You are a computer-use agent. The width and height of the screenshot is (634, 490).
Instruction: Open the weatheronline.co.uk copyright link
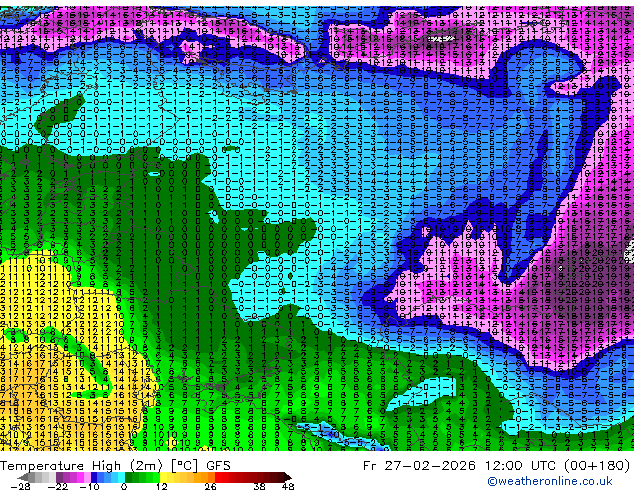549,481
